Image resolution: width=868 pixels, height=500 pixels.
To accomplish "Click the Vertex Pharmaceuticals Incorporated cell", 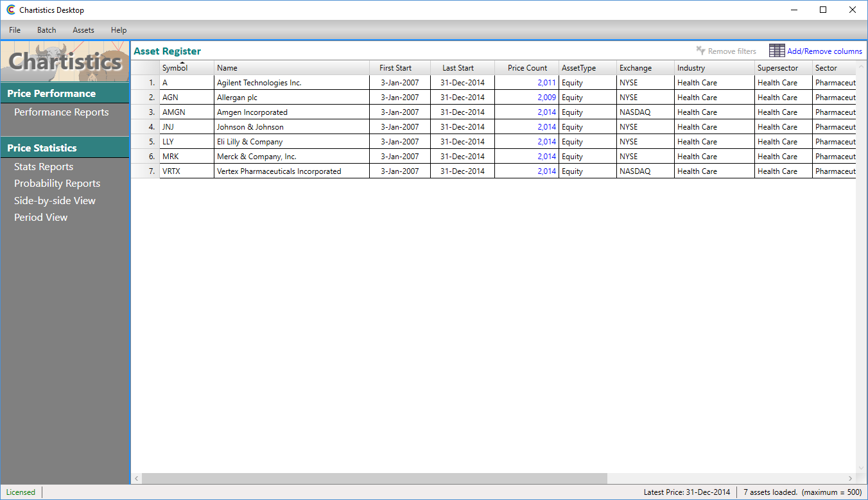I will [x=292, y=171].
